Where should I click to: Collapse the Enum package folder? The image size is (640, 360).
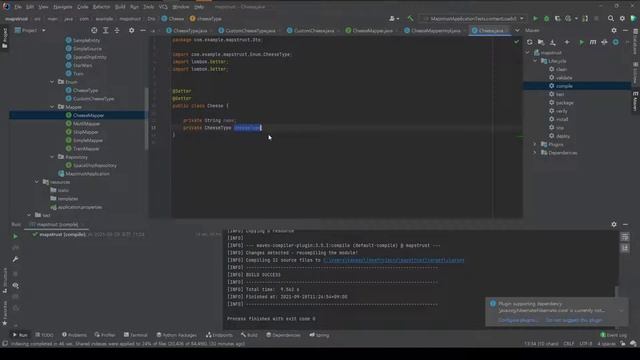[52, 82]
